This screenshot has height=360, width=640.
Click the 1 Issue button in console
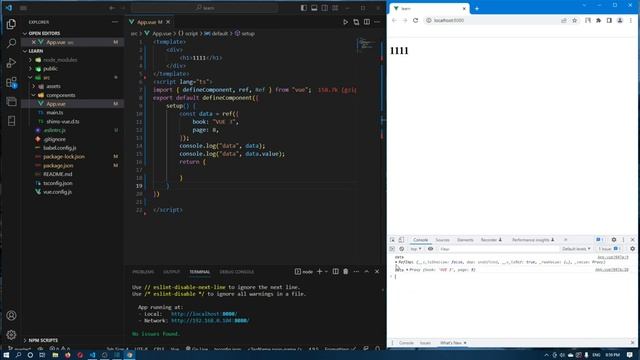[x=609, y=249]
